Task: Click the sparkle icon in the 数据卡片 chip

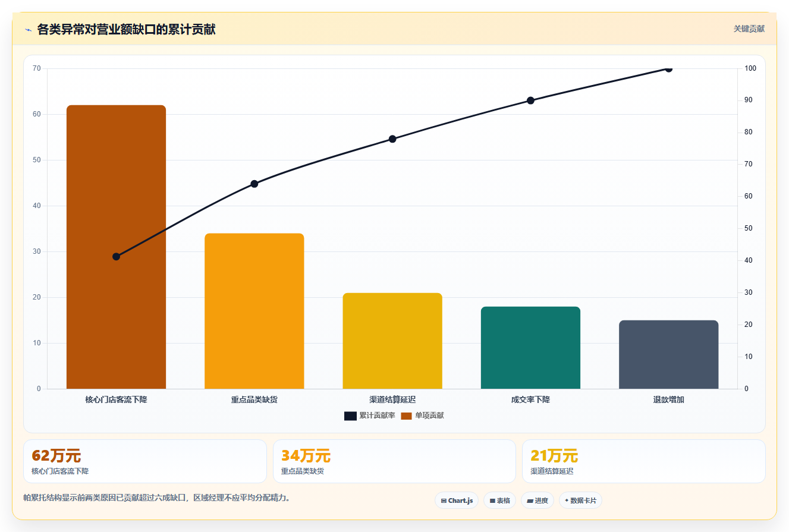Action: pyautogui.click(x=566, y=500)
